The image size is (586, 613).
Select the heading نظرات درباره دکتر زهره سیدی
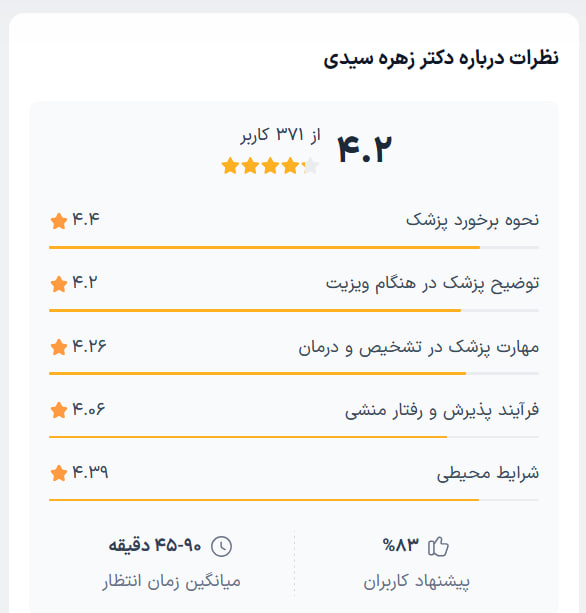coord(441,59)
